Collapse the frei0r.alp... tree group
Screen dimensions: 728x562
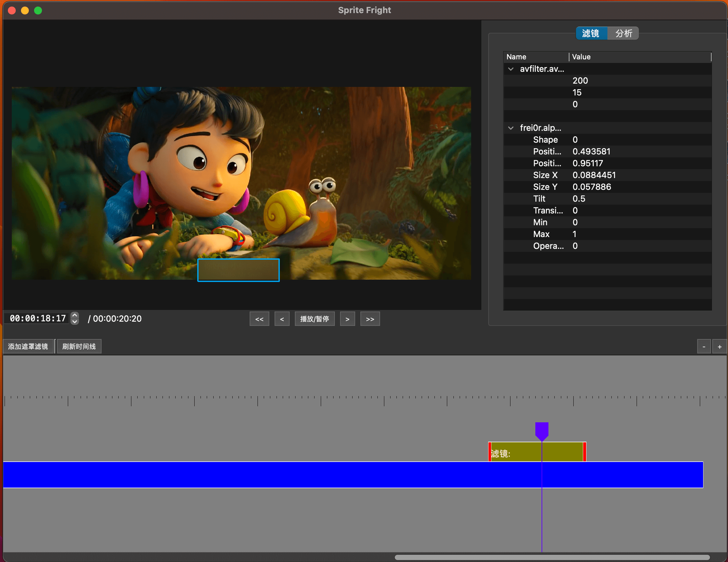(511, 128)
